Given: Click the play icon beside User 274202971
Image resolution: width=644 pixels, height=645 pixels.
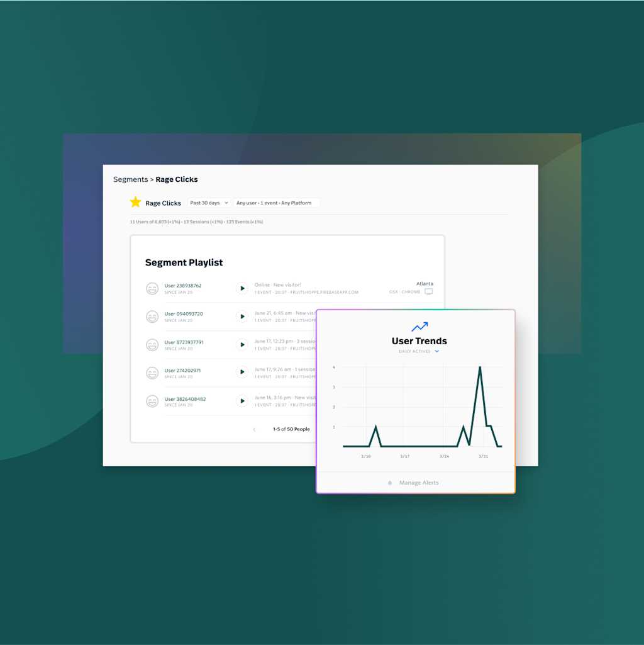Looking at the screenshot, I should (x=242, y=373).
